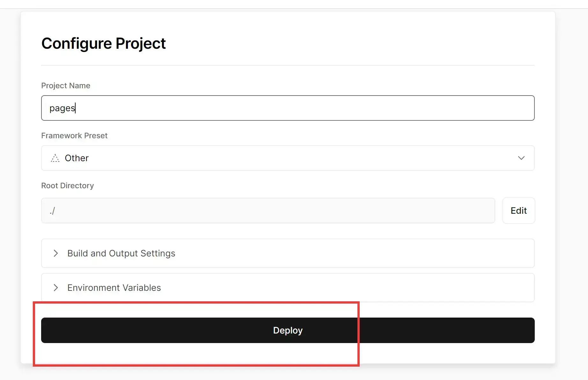Click the Root Directory path field

(268, 211)
